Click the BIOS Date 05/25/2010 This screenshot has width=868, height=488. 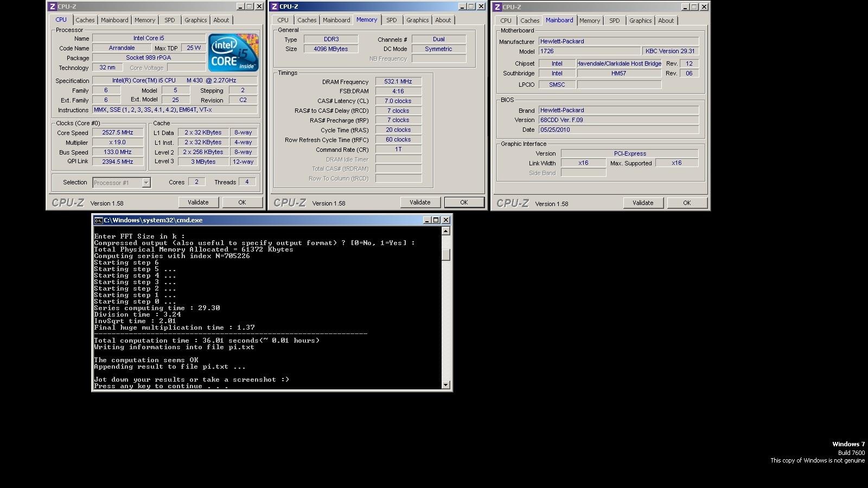618,130
